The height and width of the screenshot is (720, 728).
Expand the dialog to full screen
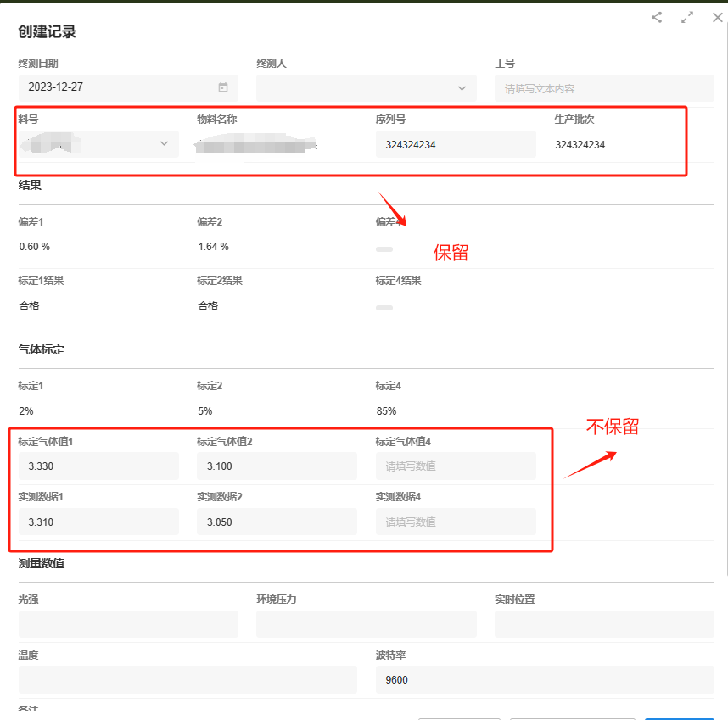tap(687, 17)
